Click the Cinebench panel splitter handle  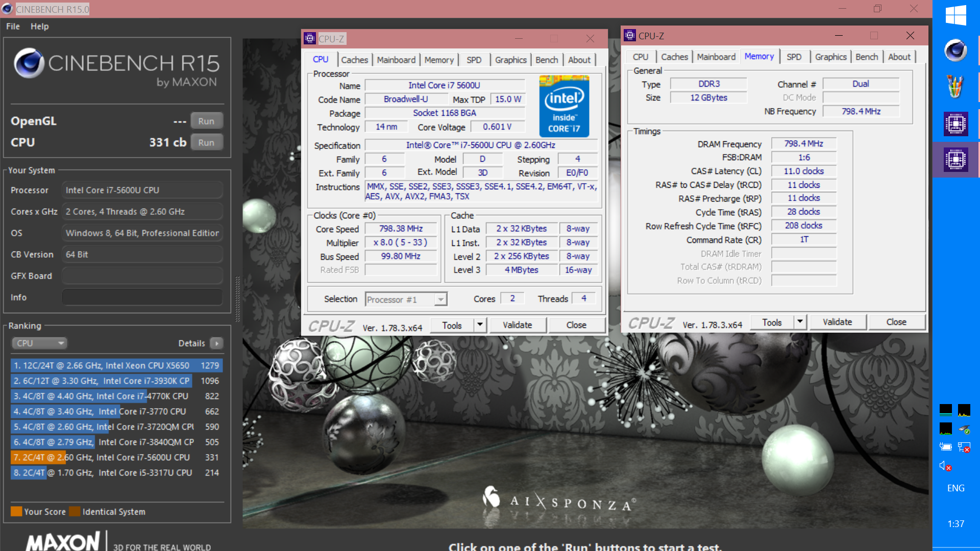[x=237, y=299]
